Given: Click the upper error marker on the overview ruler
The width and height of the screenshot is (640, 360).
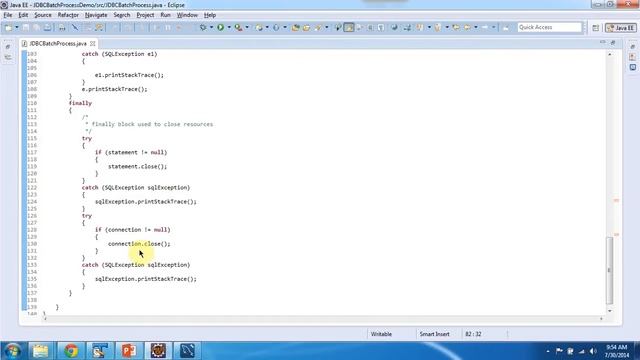Looking at the screenshot, I should (x=616, y=200).
